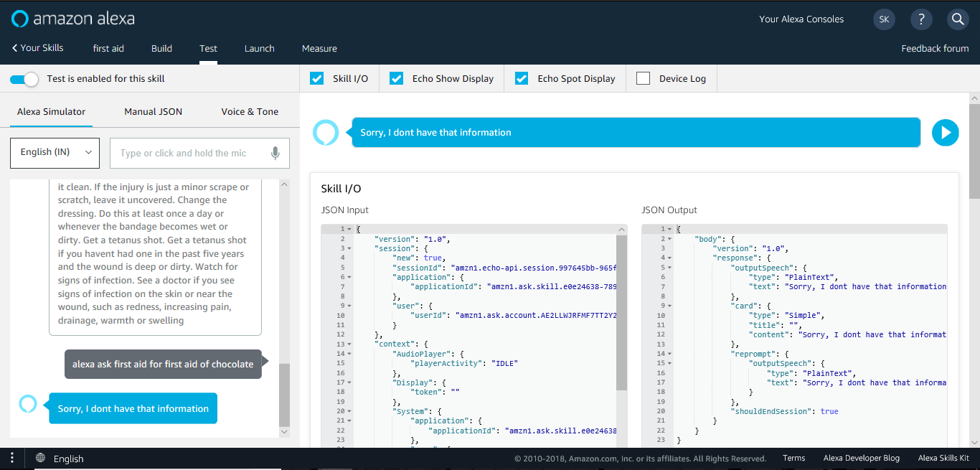This screenshot has height=470, width=980.
Task: Open the Voice & Tone tab
Action: [250, 111]
